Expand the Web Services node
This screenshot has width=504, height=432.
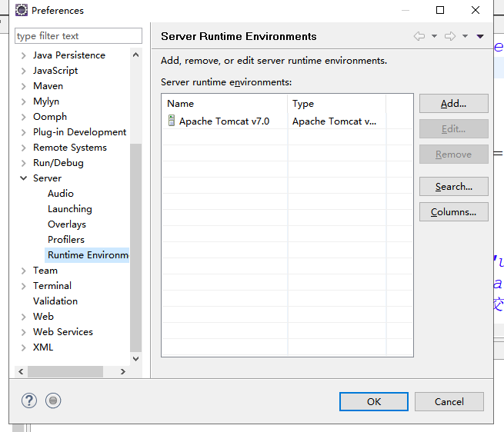click(x=24, y=332)
